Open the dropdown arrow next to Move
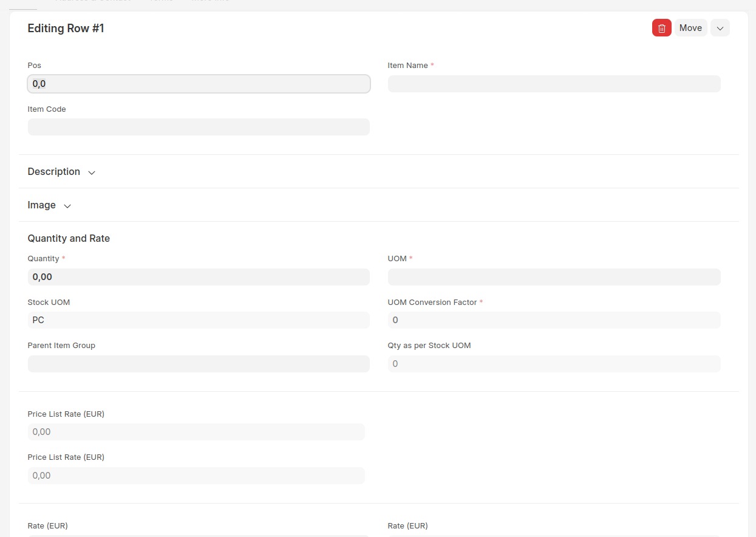 pyautogui.click(x=720, y=28)
